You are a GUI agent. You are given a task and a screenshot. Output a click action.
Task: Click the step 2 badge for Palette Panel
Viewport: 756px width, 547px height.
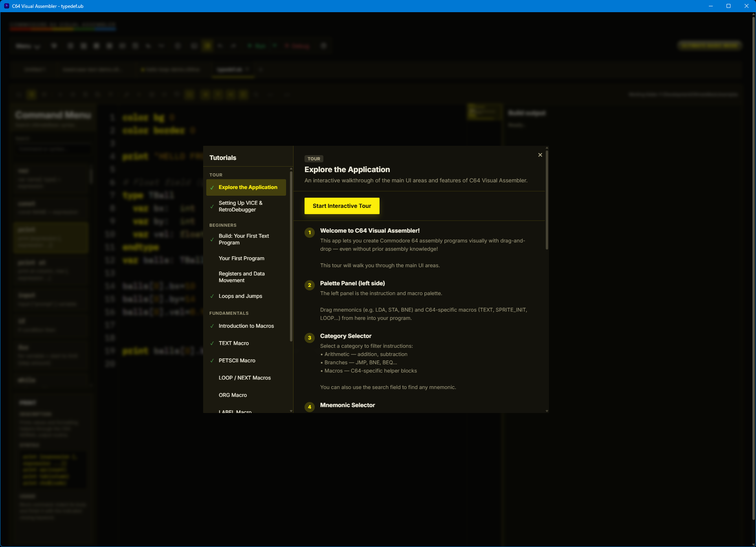310,285
